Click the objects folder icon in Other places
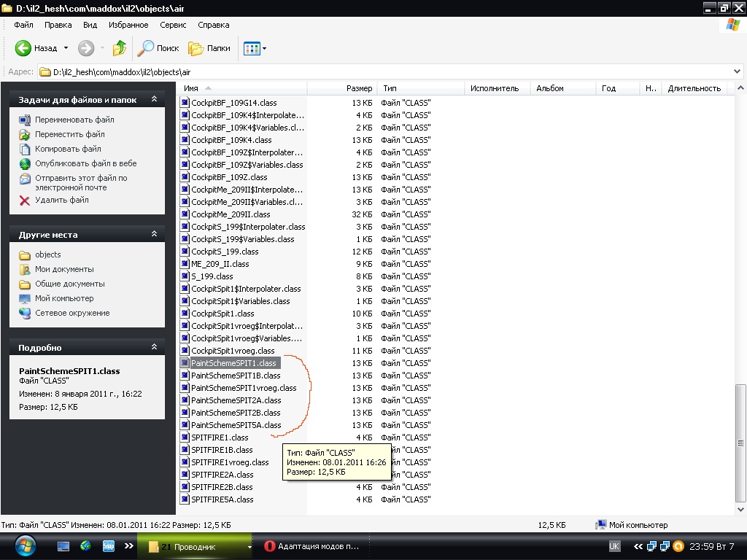 click(x=25, y=254)
